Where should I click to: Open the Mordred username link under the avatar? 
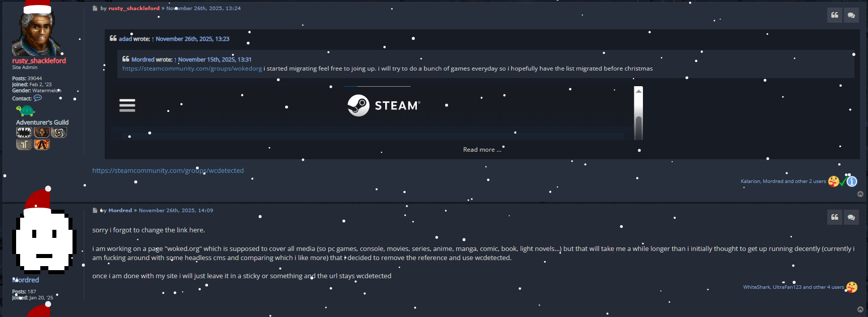pyautogui.click(x=26, y=280)
